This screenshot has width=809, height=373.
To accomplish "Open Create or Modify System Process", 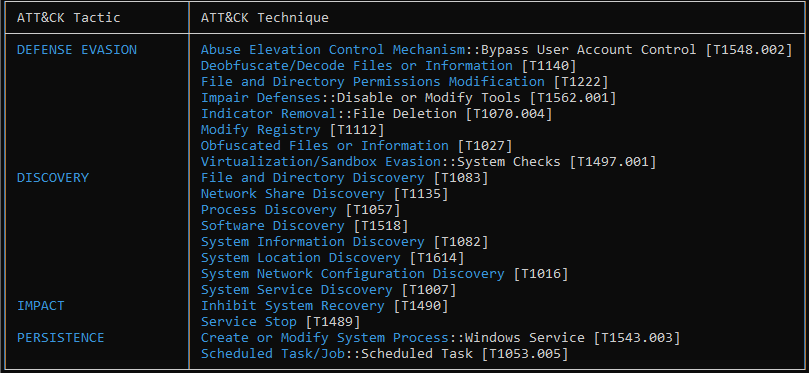I will tap(325, 338).
